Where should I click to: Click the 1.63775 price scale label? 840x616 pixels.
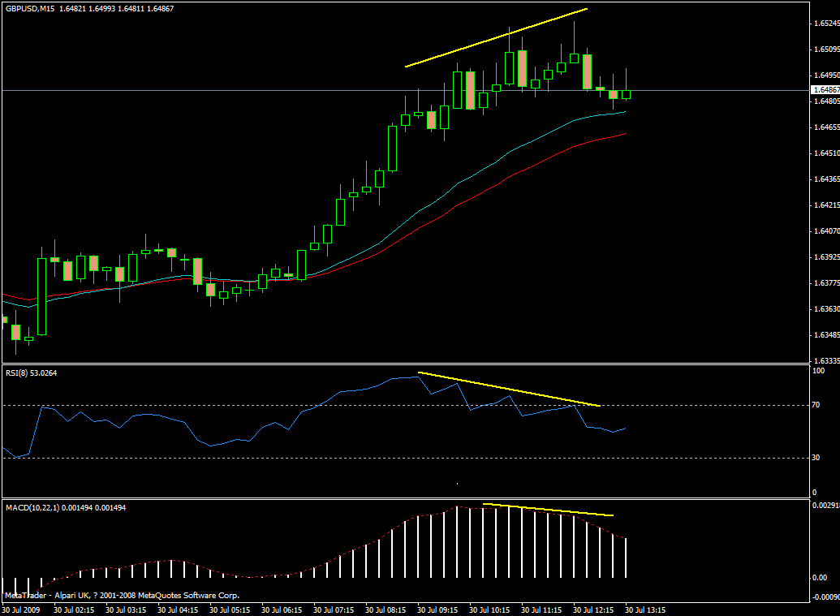(826, 282)
